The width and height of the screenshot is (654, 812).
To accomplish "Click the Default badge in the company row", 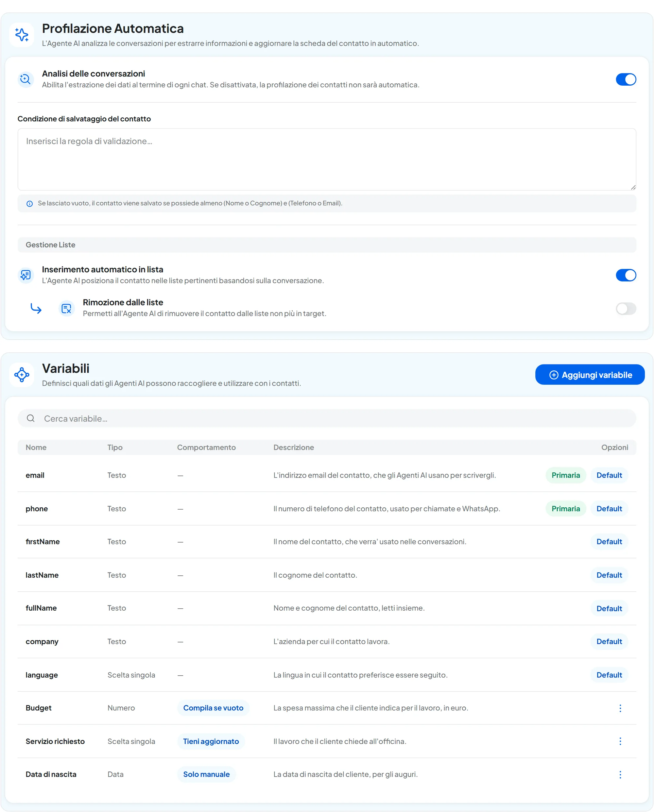I will click(x=609, y=641).
